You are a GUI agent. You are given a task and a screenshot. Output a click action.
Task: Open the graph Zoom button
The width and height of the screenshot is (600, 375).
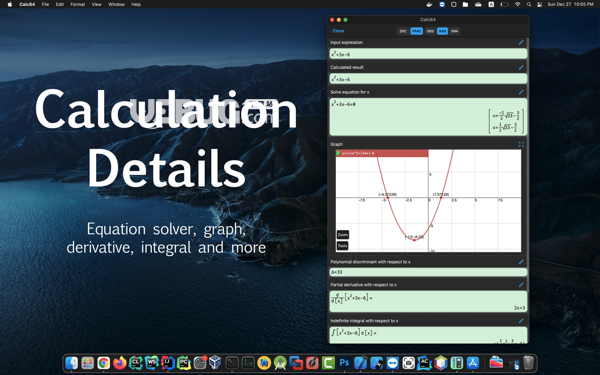coord(342,235)
